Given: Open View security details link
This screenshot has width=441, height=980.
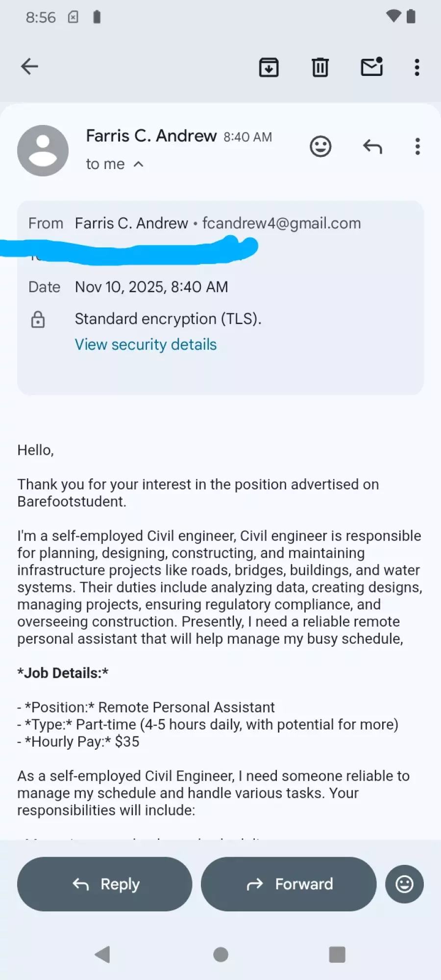Looking at the screenshot, I should pyautogui.click(x=146, y=344).
